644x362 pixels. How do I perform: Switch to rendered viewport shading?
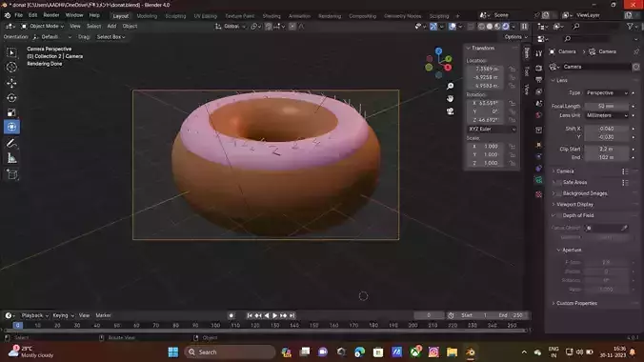tap(506, 27)
